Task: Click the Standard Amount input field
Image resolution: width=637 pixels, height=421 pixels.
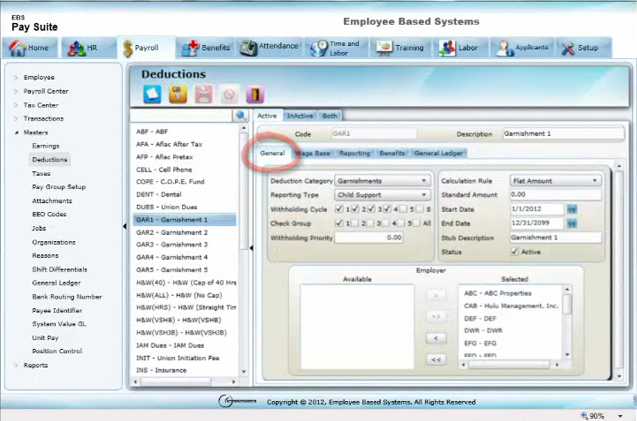Action: 555,195
